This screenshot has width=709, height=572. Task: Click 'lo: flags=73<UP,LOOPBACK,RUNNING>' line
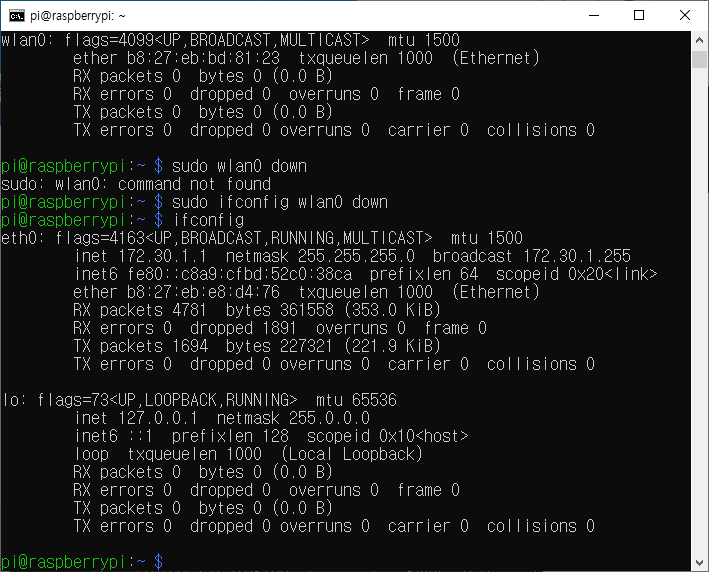150,400
